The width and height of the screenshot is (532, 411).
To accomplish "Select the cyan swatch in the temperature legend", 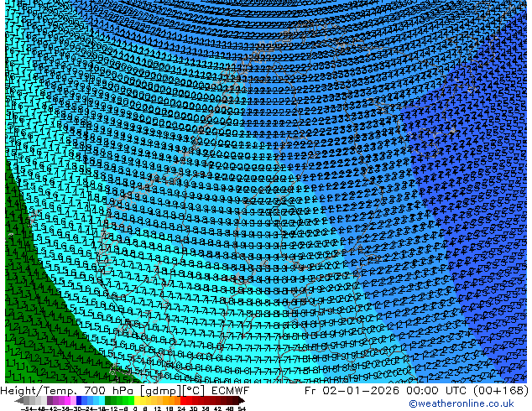I will pos(102,400).
